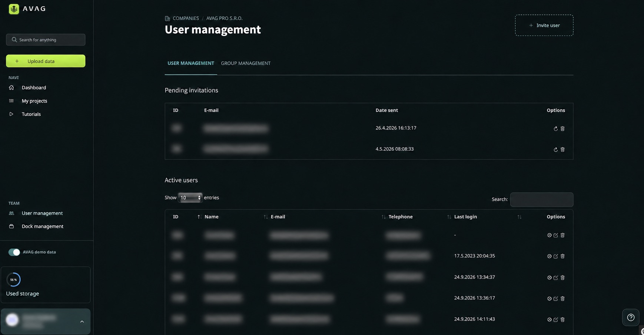Open User management in the sidebar

[42, 213]
